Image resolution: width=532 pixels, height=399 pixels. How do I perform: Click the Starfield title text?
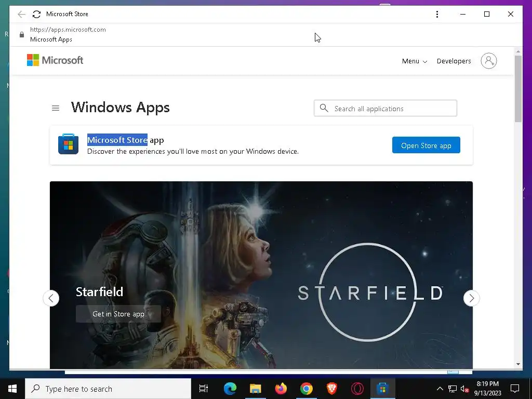pos(99,292)
